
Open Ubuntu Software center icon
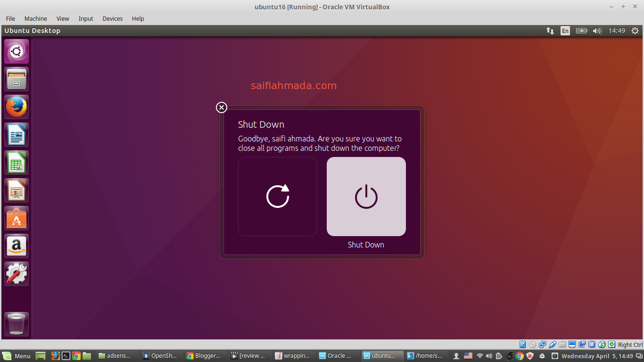click(x=17, y=218)
